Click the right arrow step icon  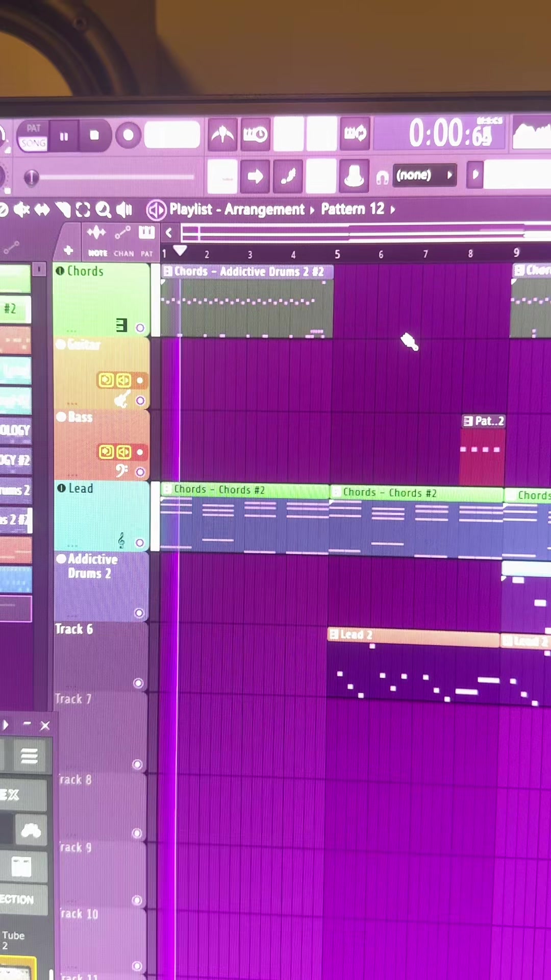(x=255, y=177)
